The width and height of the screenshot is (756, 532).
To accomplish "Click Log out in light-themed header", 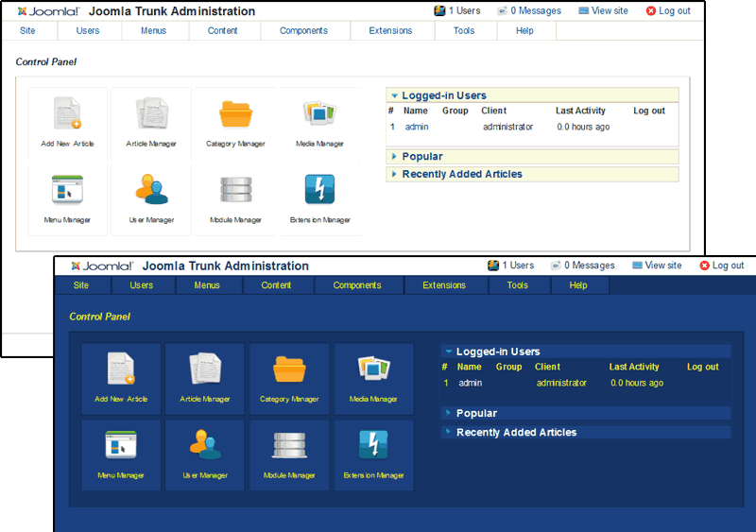I will (x=668, y=11).
